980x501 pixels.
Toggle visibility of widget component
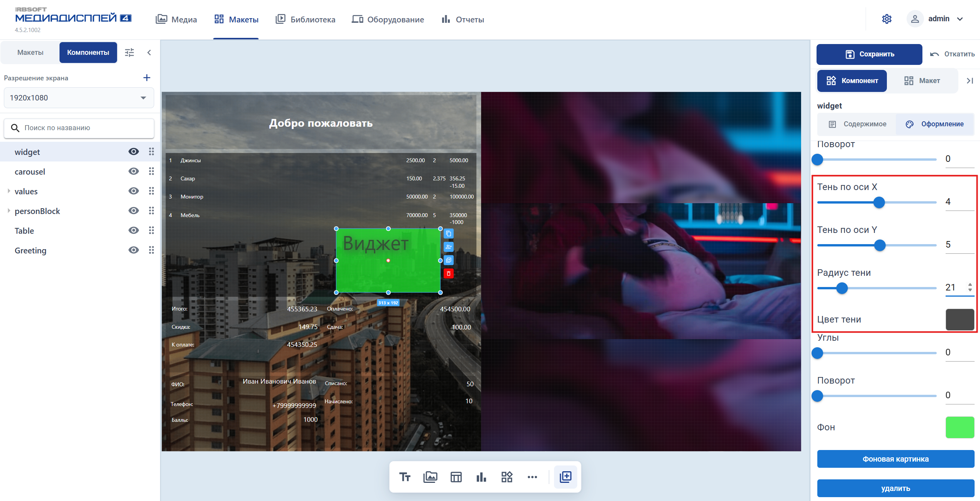(134, 151)
